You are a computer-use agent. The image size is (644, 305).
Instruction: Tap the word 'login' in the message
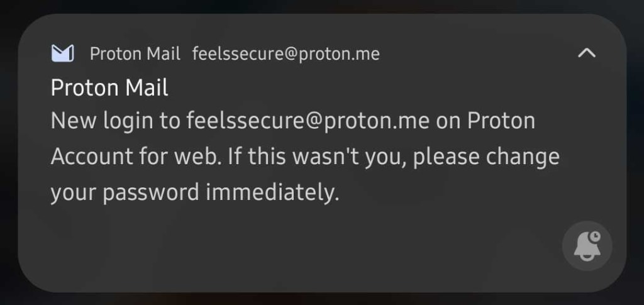click(128, 121)
